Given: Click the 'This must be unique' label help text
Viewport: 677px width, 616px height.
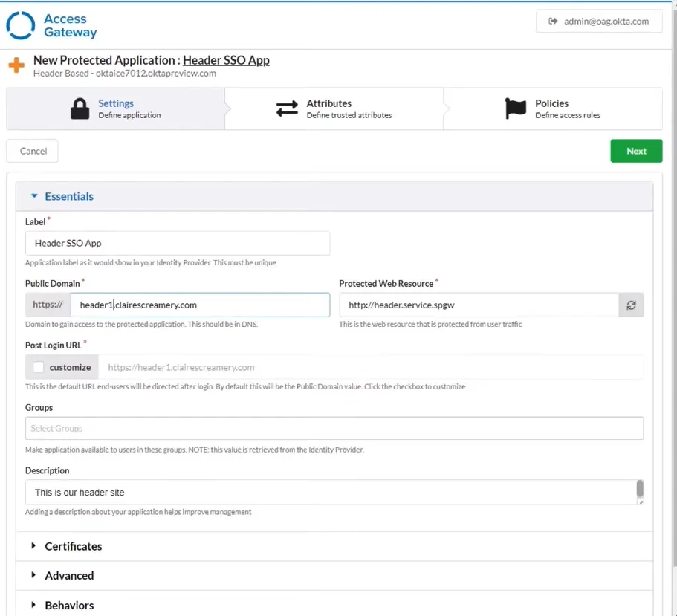Looking at the screenshot, I should [245, 262].
